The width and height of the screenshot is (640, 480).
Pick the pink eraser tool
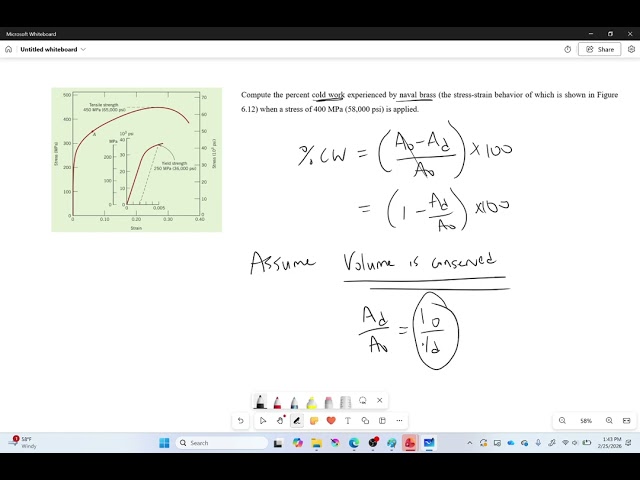(x=329, y=402)
